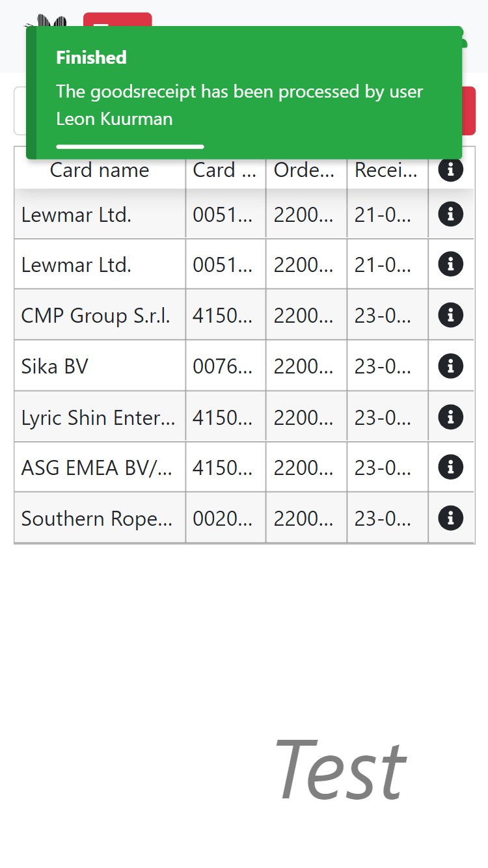Click the info icon in table header
The image size is (488, 868).
(451, 170)
